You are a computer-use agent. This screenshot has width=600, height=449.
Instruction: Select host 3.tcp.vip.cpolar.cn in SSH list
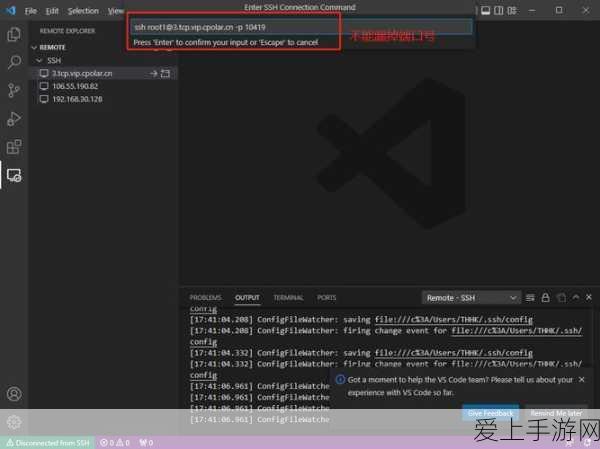point(103,73)
